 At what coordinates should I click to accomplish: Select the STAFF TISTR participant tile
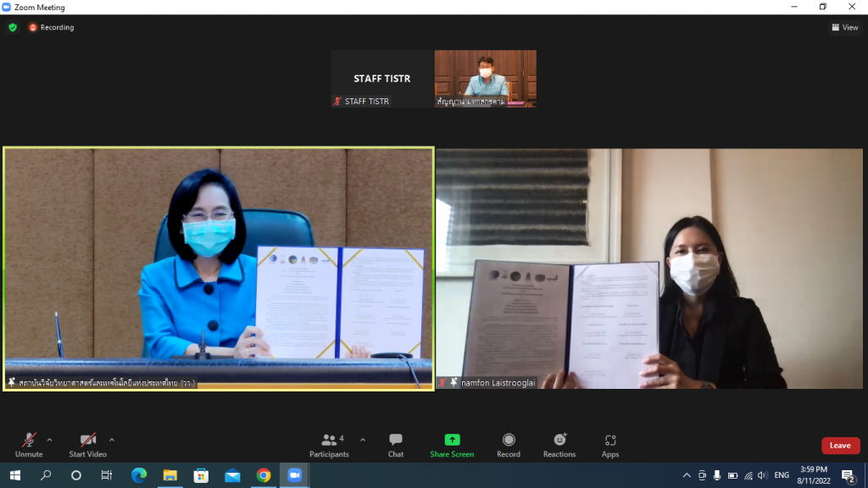[x=382, y=79]
